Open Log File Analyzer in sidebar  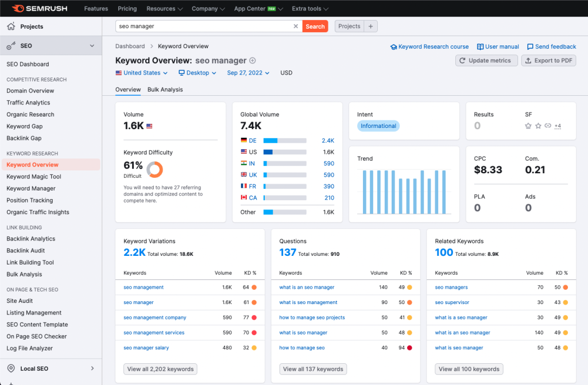coord(30,348)
